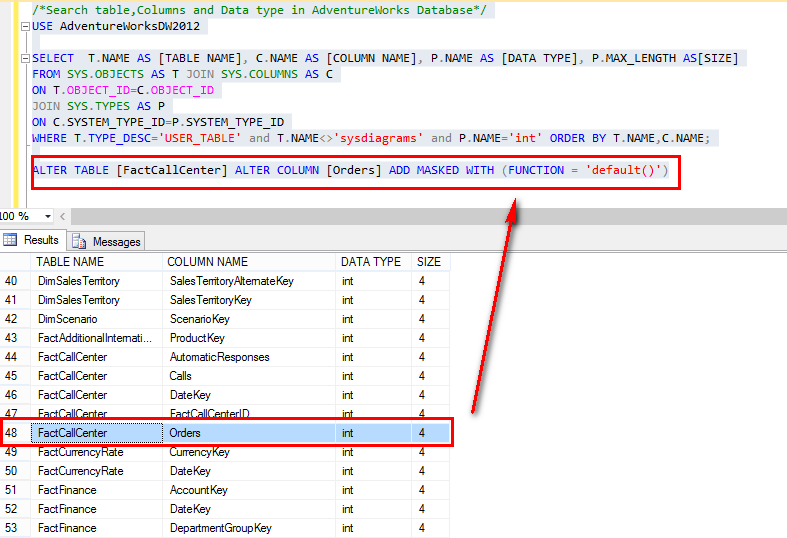Click the Calls column name cell
Image resolution: width=787 pixels, height=538 pixels.
click(x=249, y=376)
